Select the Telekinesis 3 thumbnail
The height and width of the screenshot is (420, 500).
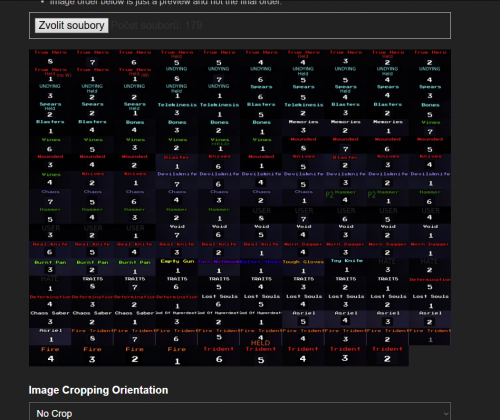[x=177, y=110]
